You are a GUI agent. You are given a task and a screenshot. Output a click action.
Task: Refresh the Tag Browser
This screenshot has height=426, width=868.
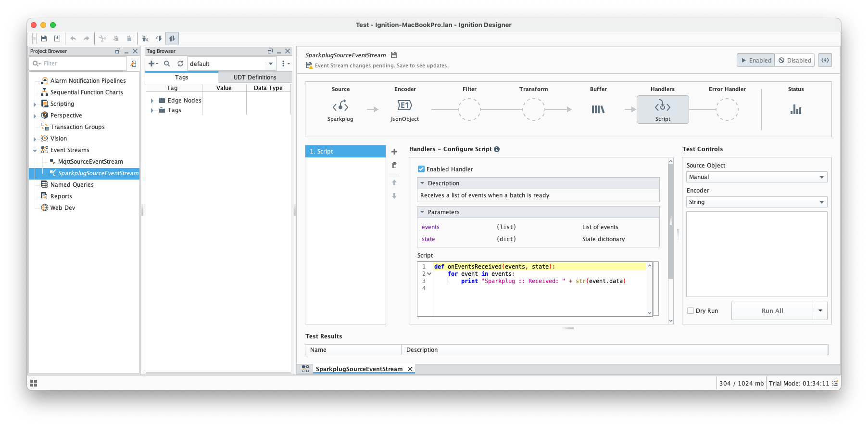(180, 64)
